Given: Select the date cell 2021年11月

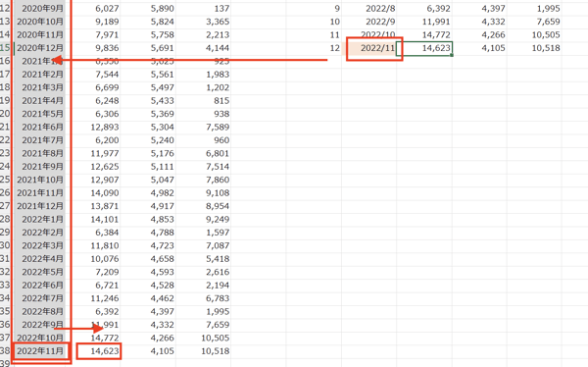Looking at the screenshot, I should pyautogui.click(x=40, y=192).
